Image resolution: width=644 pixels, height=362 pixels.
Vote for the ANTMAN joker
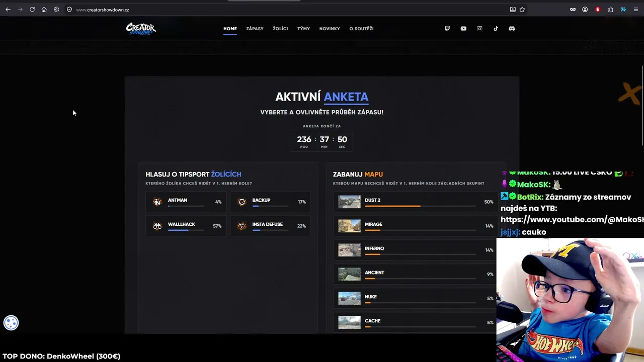tap(186, 202)
